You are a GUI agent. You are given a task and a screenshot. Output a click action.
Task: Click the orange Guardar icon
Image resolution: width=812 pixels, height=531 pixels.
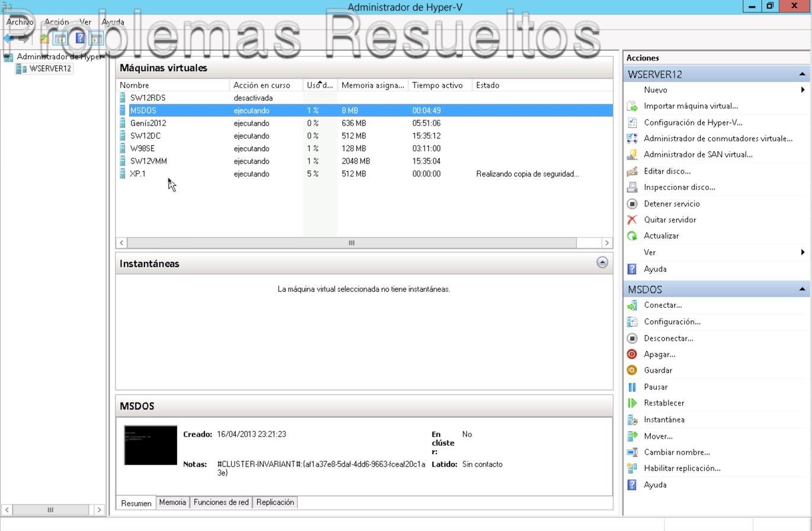click(x=632, y=370)
